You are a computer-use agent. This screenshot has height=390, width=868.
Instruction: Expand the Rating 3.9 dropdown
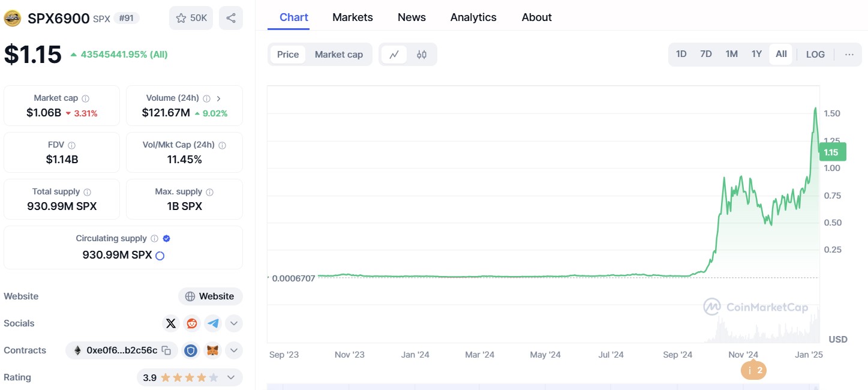231,377
